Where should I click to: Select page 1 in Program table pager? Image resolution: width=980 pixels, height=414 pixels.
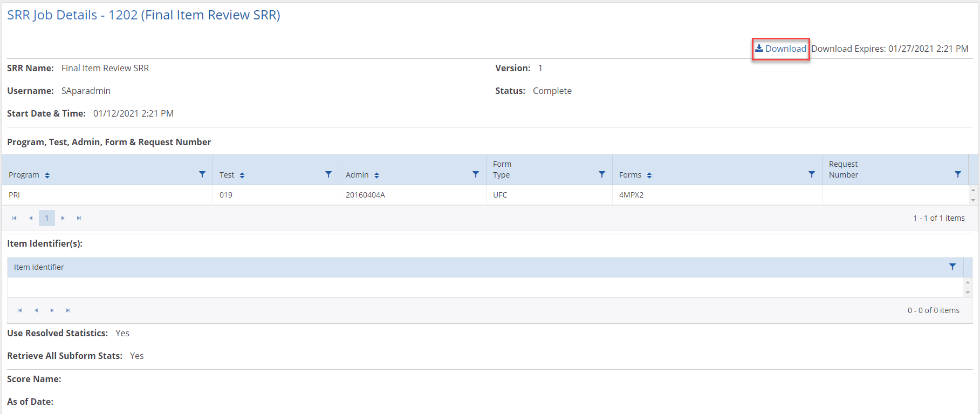point(47,218)
